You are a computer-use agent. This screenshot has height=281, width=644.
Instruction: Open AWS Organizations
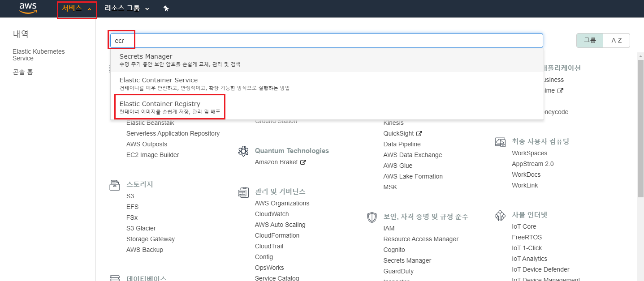[282, 203]
